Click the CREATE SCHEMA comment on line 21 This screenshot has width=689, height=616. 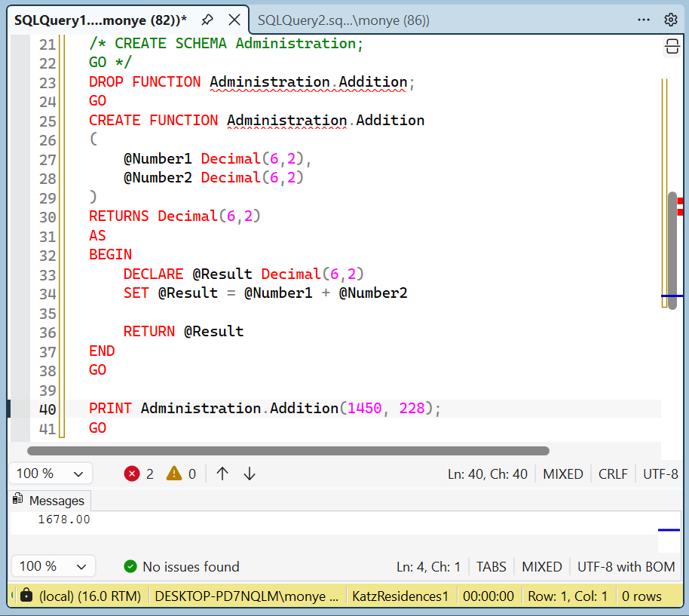[x=226, y=44]
